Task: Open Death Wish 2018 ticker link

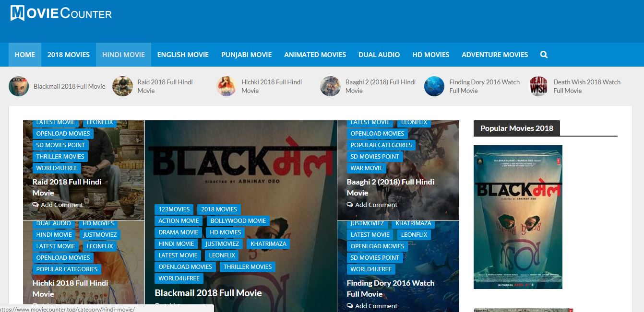Action: pos(587,86)
